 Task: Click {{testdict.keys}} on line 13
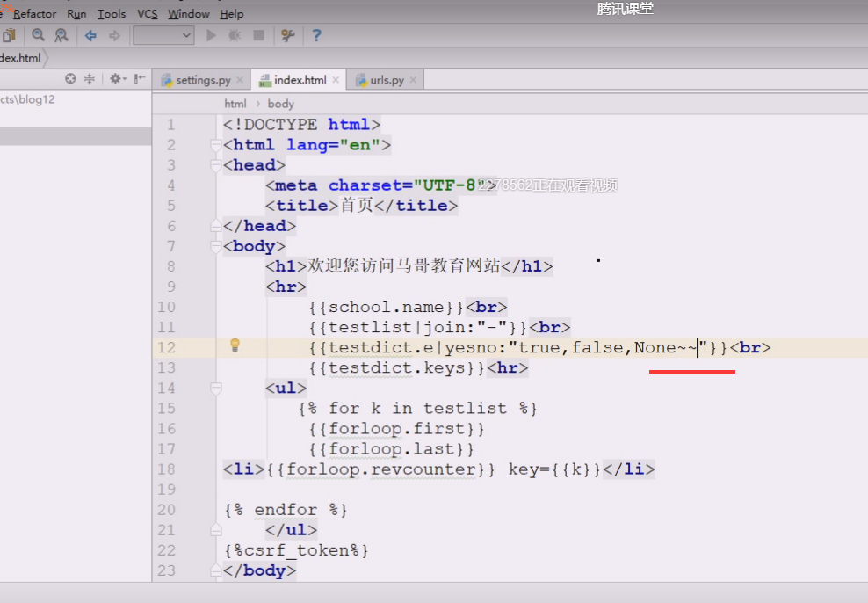pyautogui.click(x=397, y=368)
